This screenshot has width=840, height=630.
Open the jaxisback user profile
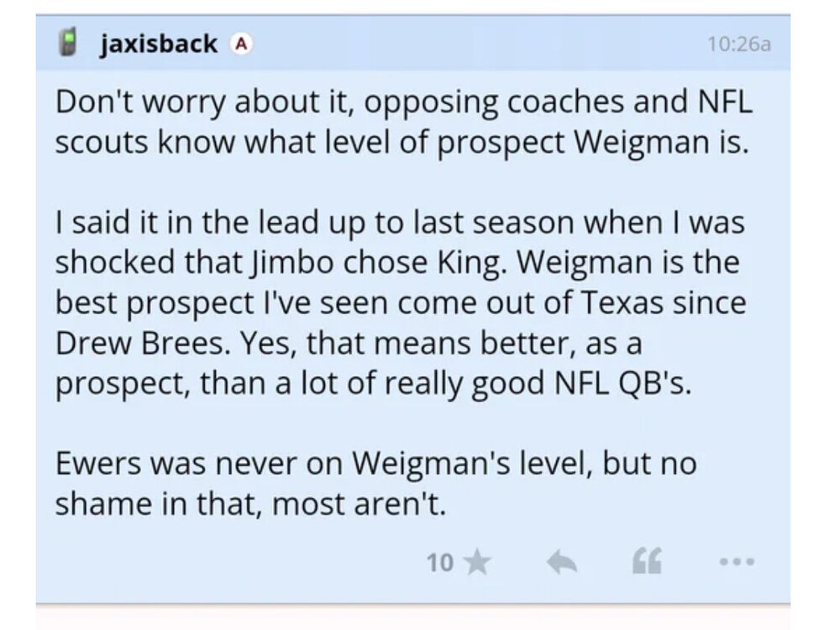point(159,44)
